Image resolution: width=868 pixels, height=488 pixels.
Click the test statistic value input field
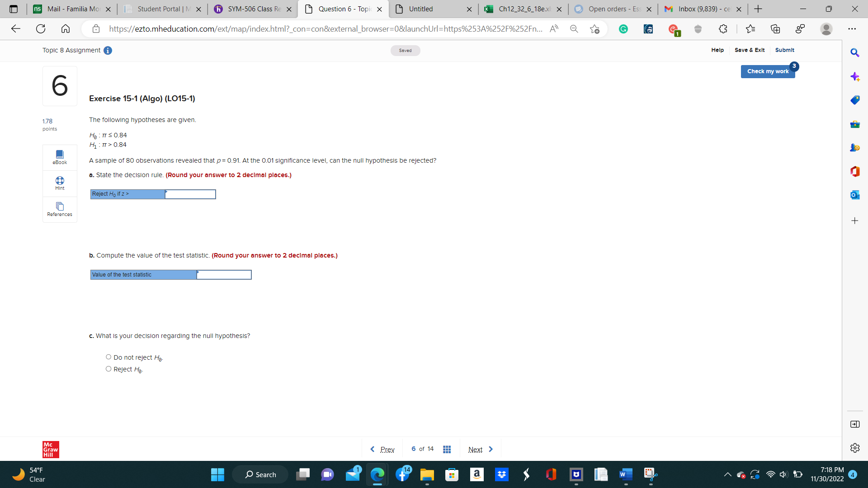pos(224,275)
